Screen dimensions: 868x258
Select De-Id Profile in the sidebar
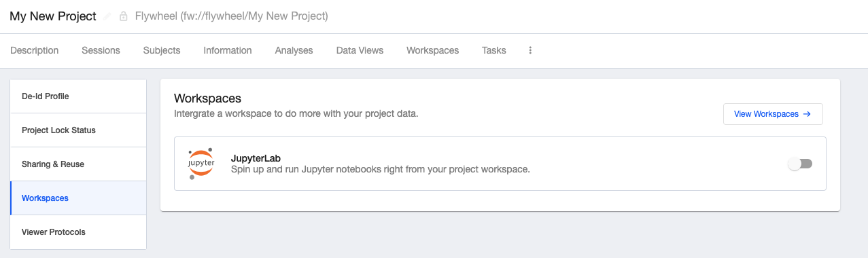click(78, 96)
